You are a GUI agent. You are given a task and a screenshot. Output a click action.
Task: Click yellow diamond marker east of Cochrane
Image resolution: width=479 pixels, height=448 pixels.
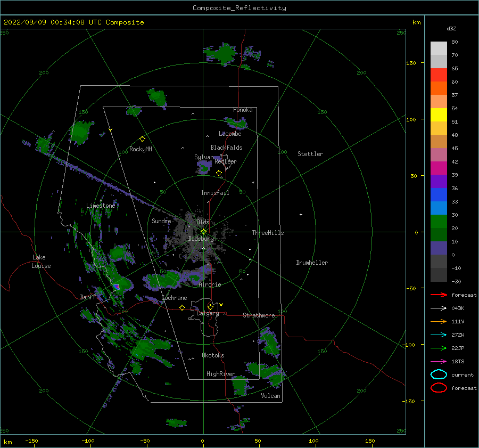pyautogui.click(x=182, y=307)
